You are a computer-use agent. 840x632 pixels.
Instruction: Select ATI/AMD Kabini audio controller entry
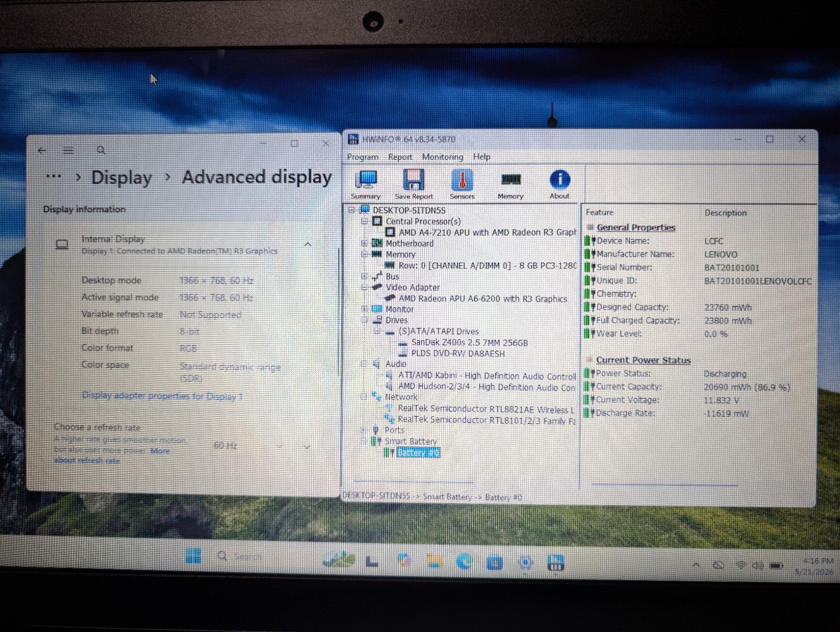487,376
